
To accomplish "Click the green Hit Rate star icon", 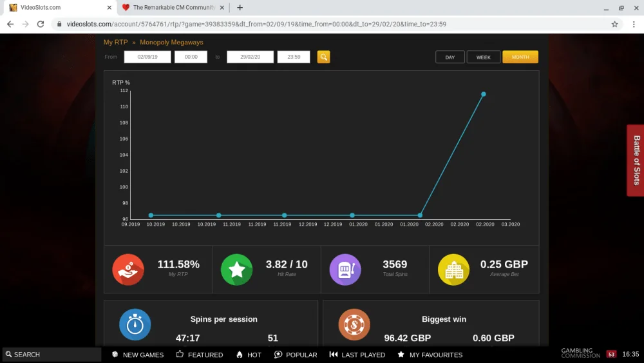I will [236, 270].
